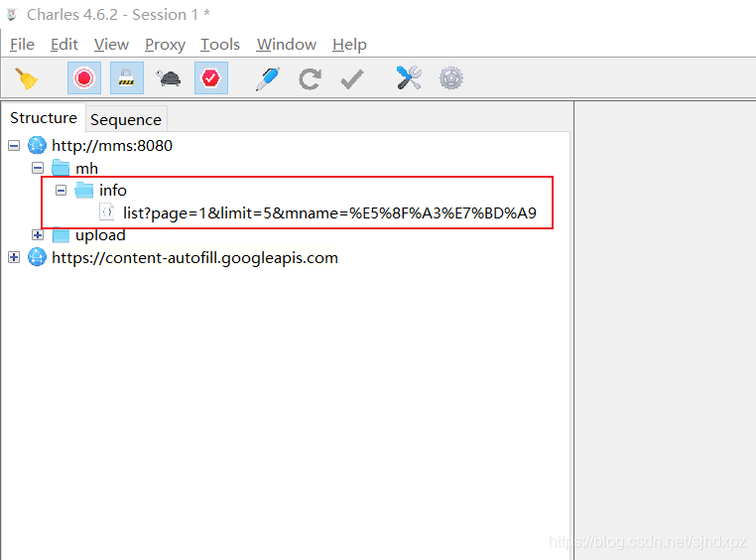Collapse the mh folder
Screen dimensions: 756x560
(38, 168)
